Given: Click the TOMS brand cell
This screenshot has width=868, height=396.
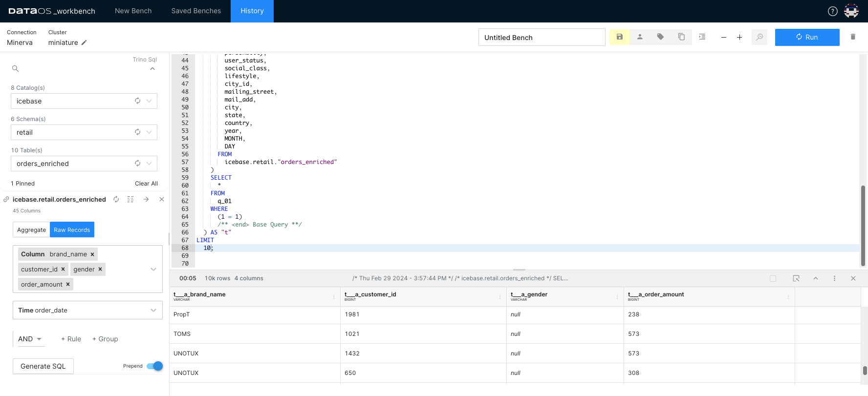Looking at the screenshot, I should 255,334.
